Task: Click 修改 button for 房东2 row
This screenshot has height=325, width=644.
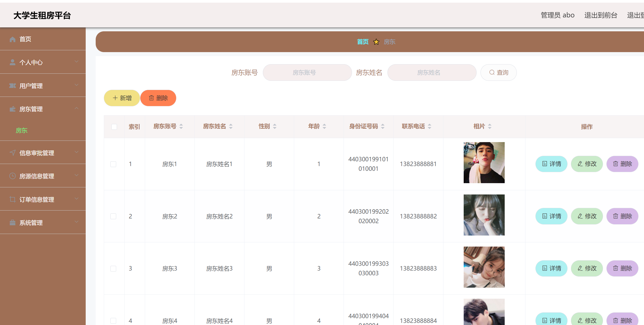Action: tap(587, 216)
